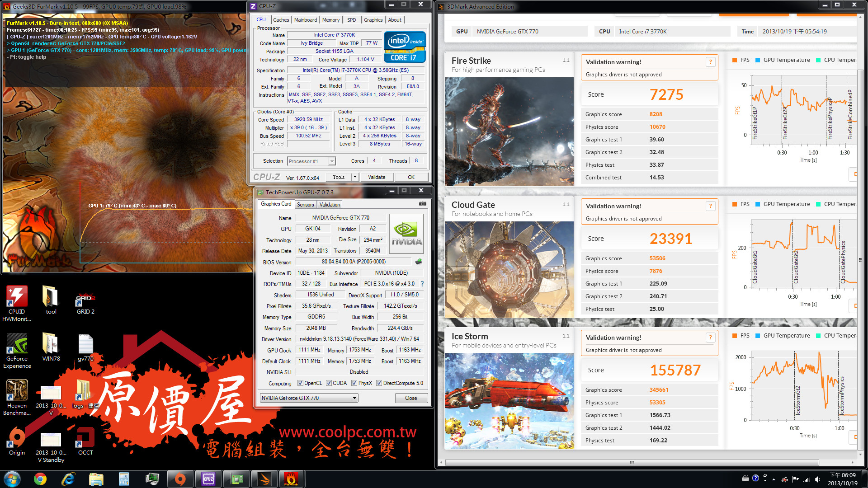Switch to GPU-Z via the taskbar
This screenshot has height=488, width=868.
coord(236,479)
